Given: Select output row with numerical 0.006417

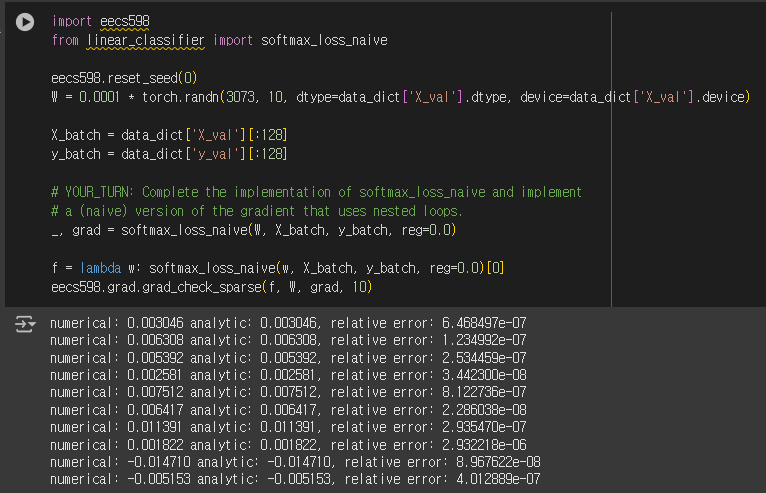Looking at the screenshot, I should 288,410.
